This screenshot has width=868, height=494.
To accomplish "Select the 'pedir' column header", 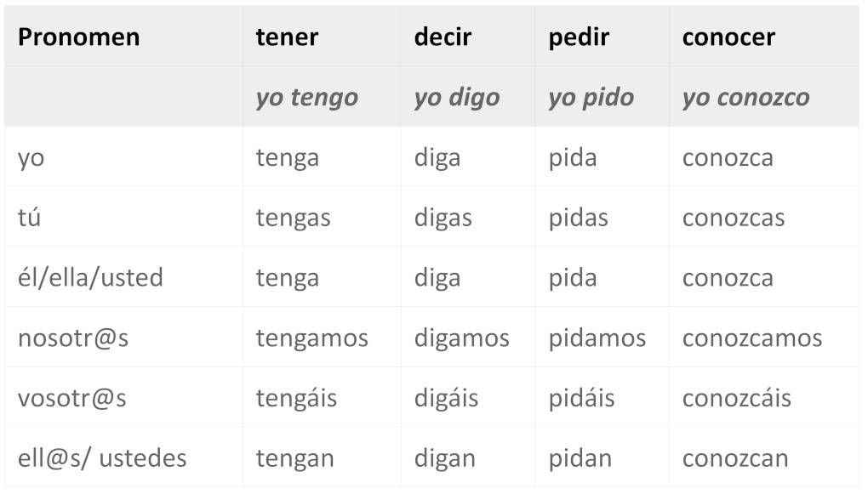I will pyautogui.click(x=579, y=37).
